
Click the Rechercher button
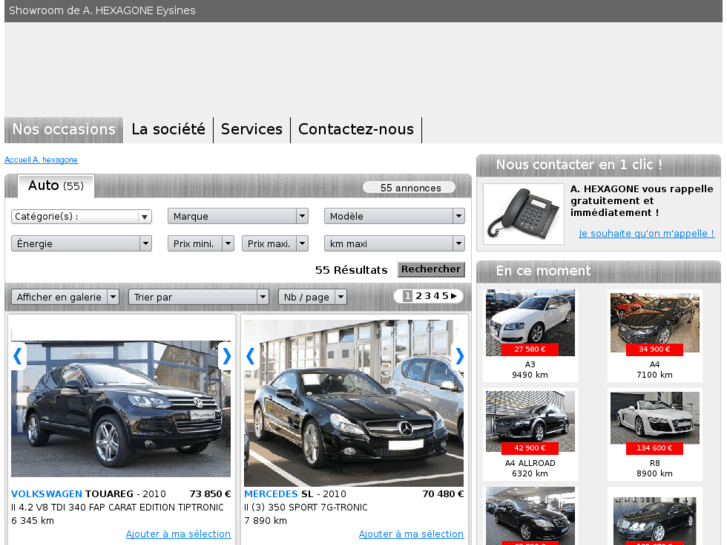point(431,269)
